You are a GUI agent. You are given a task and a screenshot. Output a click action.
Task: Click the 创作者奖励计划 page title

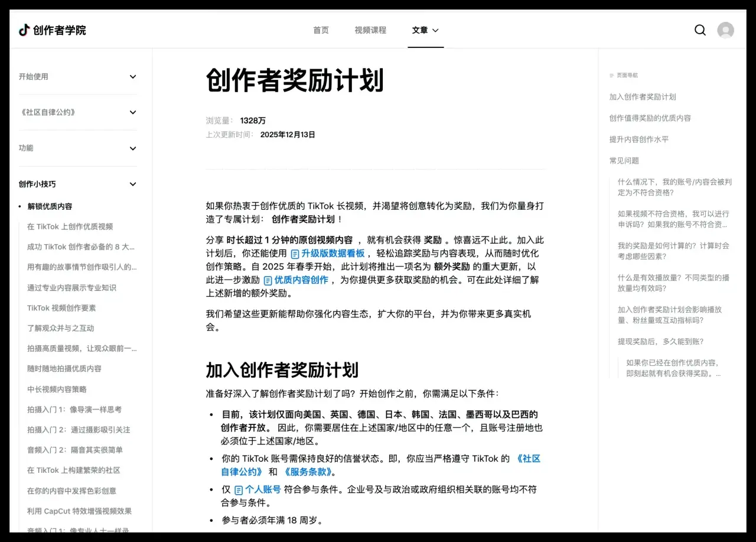(x=295, y=80)
